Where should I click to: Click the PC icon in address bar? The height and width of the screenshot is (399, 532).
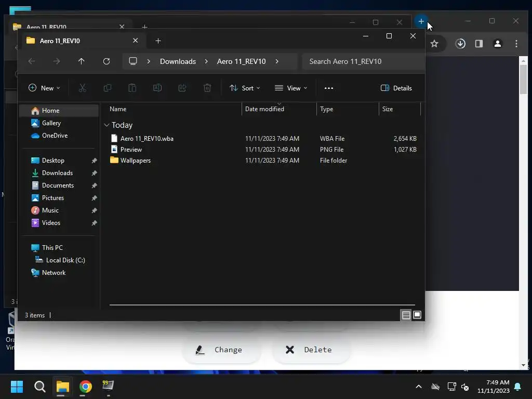(x=133, y=61)
